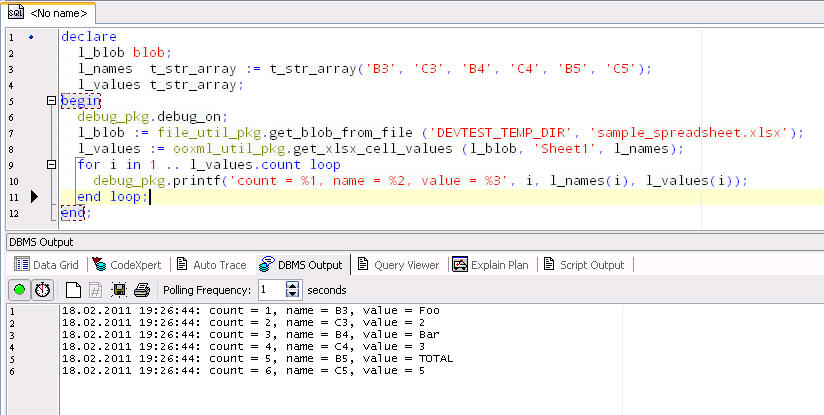
Task: Click the 'begin' keyword on line 5
Action: 80,100
